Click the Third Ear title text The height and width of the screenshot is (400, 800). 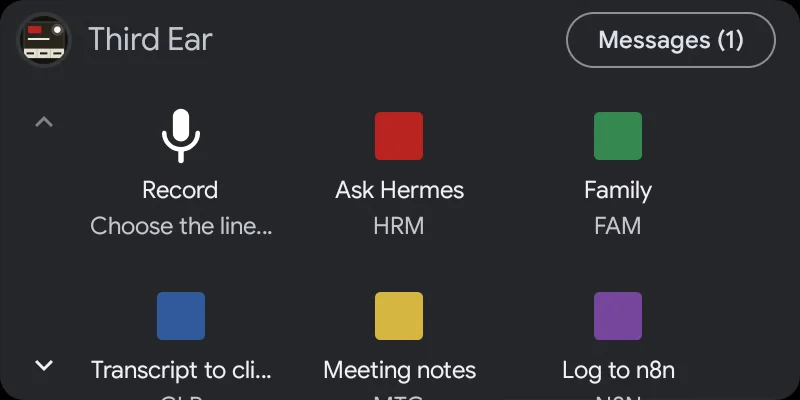click(151, 40)
